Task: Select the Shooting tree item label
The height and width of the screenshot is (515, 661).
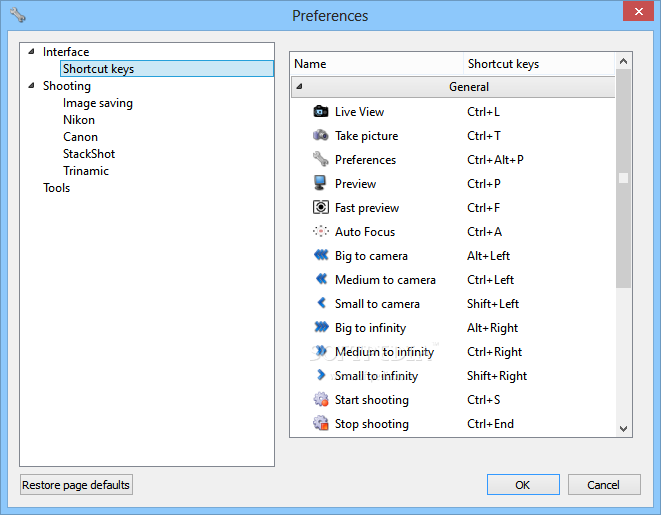Action: (x=67, y=86)
